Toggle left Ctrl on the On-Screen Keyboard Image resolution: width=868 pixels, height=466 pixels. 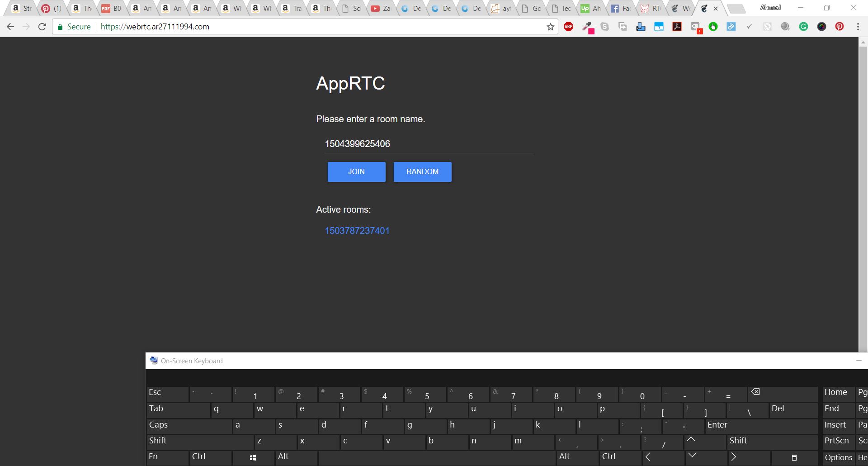point(210,457)
